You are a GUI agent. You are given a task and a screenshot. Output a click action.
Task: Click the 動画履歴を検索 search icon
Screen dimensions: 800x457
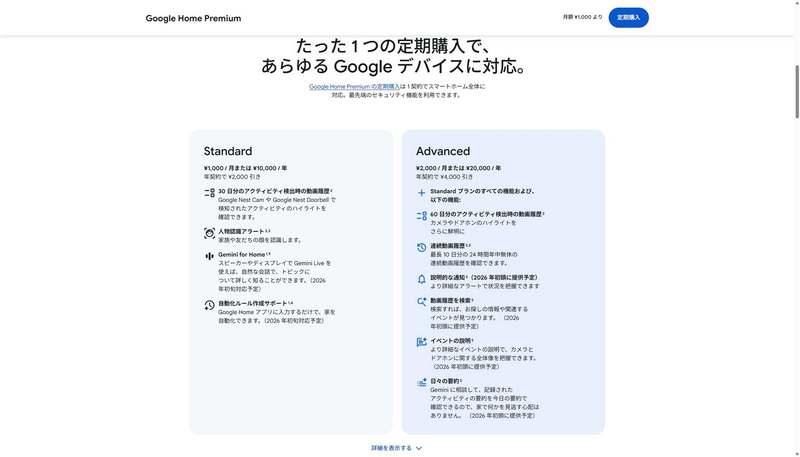[421, 302]
